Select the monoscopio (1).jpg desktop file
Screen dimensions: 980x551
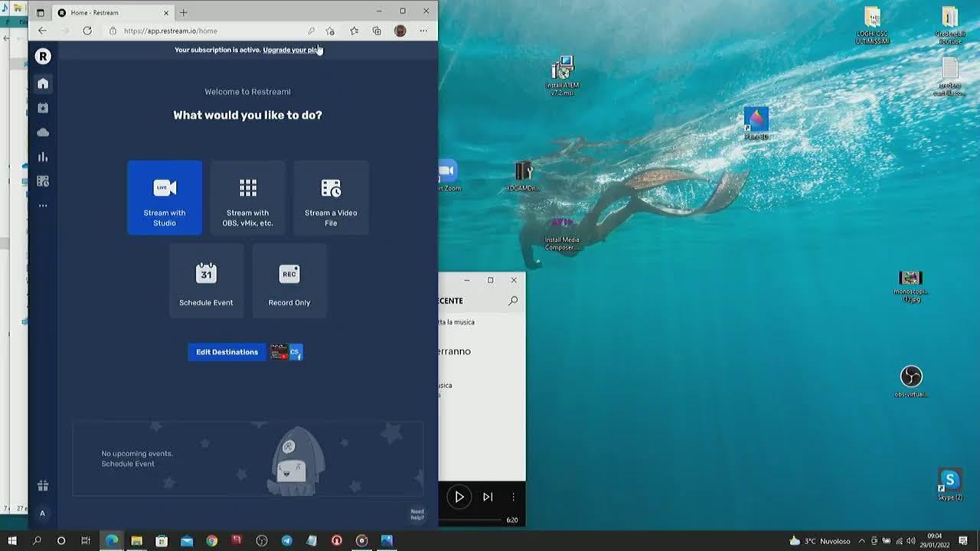click(910, 286)
